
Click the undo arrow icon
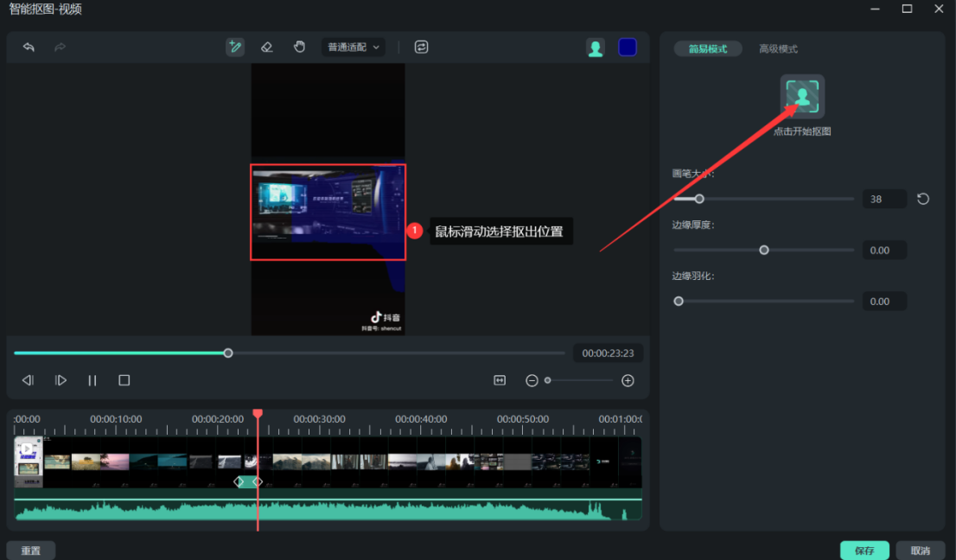point(29,48)
